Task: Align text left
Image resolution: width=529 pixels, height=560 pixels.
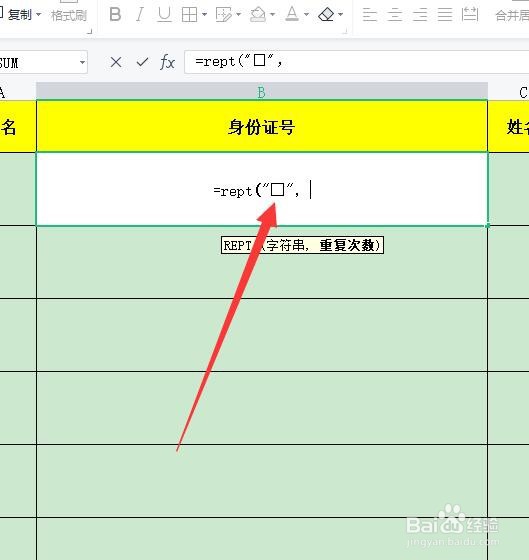Action: click(370, 15)
